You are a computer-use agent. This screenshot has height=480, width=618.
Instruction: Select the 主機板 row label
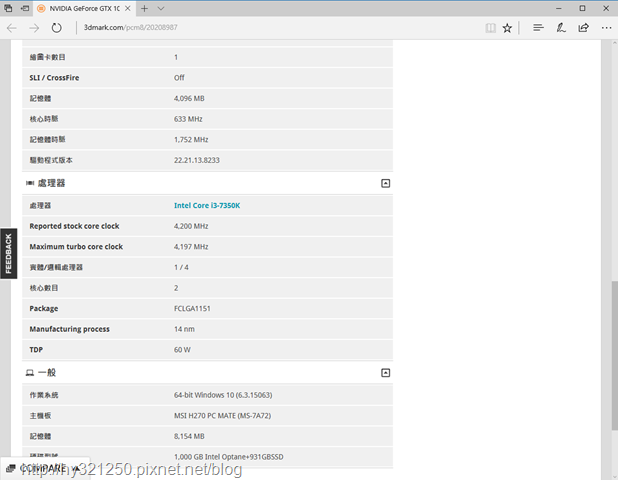40,416
